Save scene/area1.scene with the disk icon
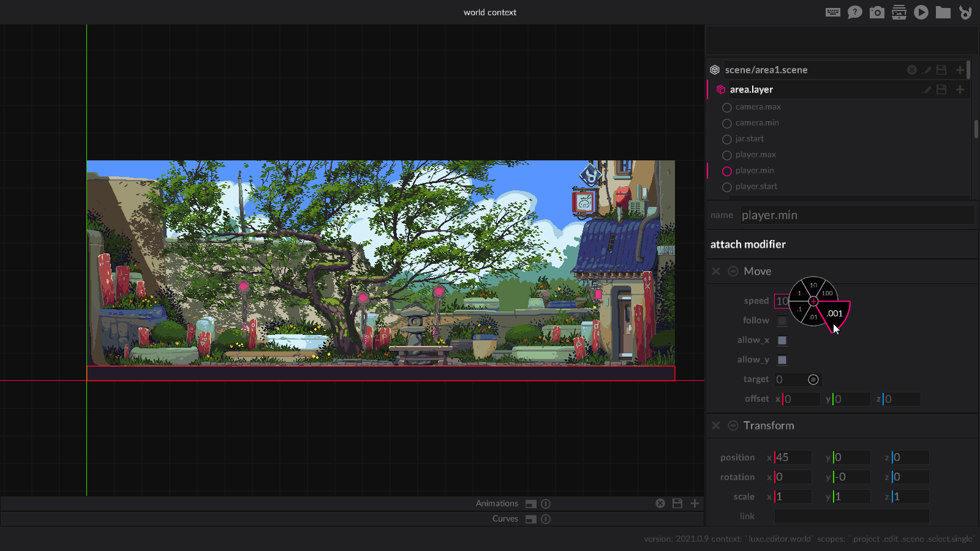980x551 pixels. pyautogui.click(x=942, y=70)
